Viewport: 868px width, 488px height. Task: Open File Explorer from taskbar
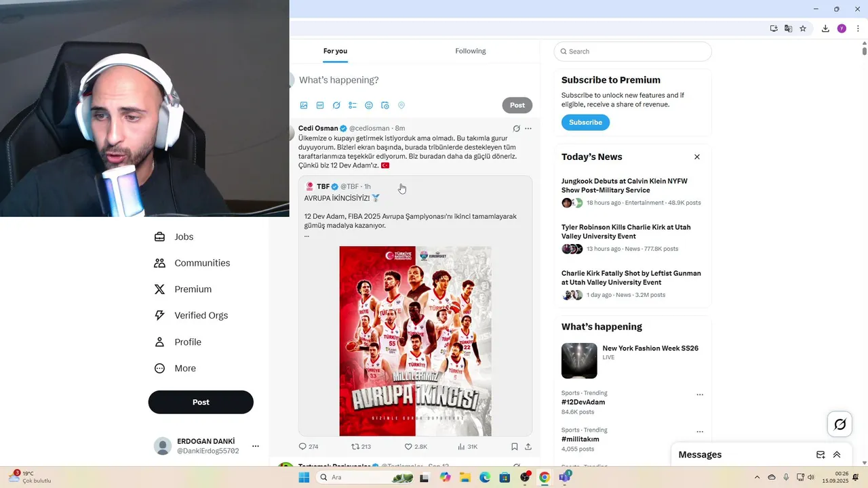[465, 477]
